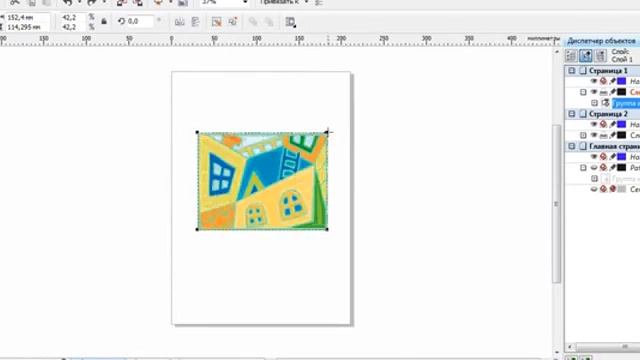Collapse the Главная страница tree node
The height and width of the screenshot is (360, 640).
(572, 146)
